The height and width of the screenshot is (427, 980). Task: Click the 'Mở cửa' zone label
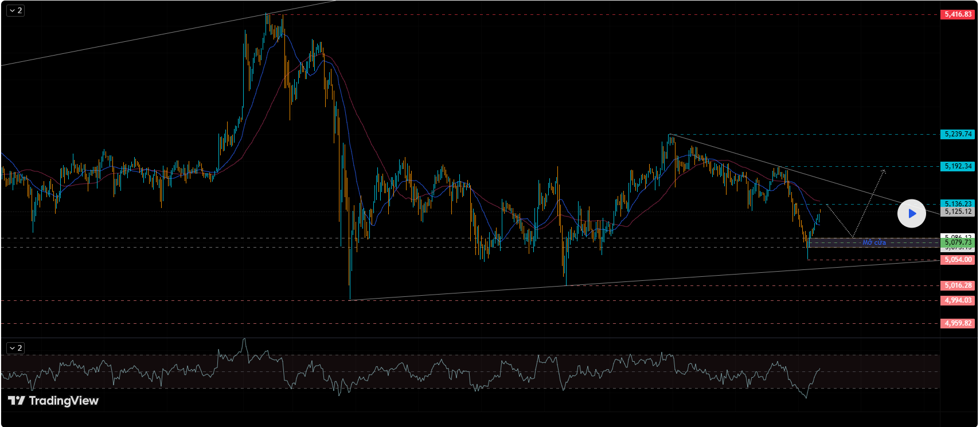tap(874, 242)
